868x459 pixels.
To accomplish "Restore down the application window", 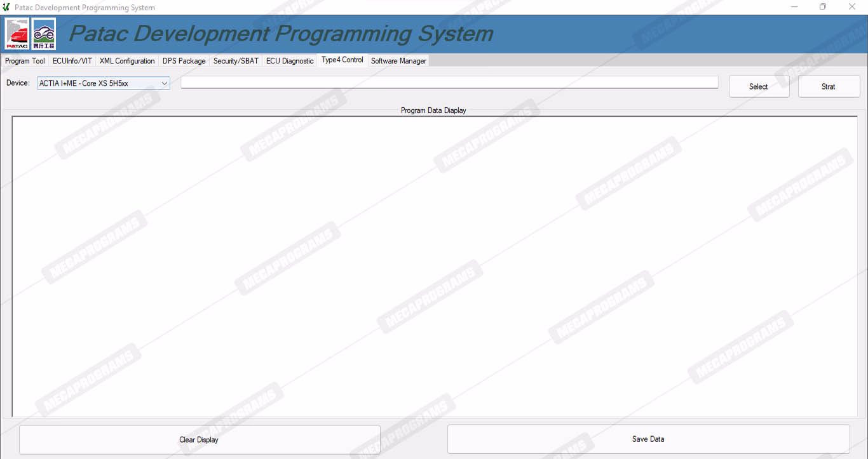I will point(823,7).
